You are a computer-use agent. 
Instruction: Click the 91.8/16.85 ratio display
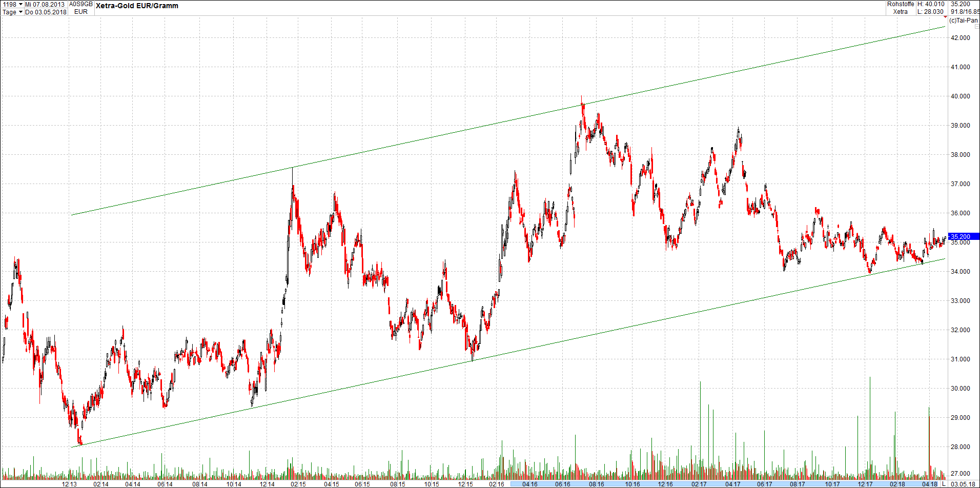(965, 11)
